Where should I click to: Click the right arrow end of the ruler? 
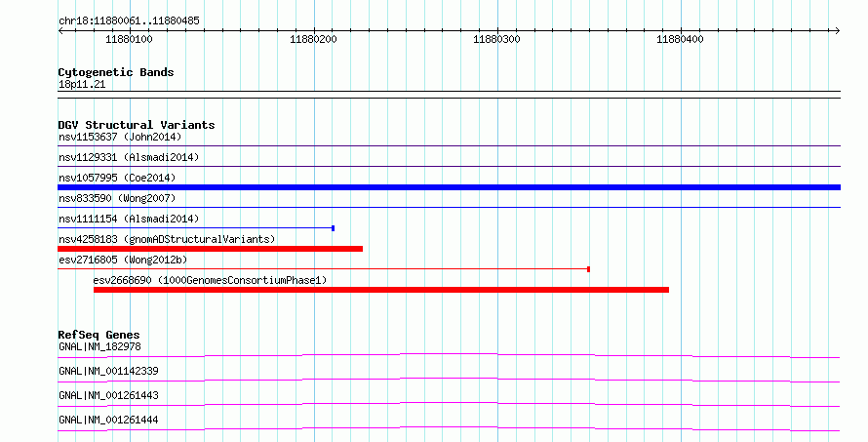point(837,31)
